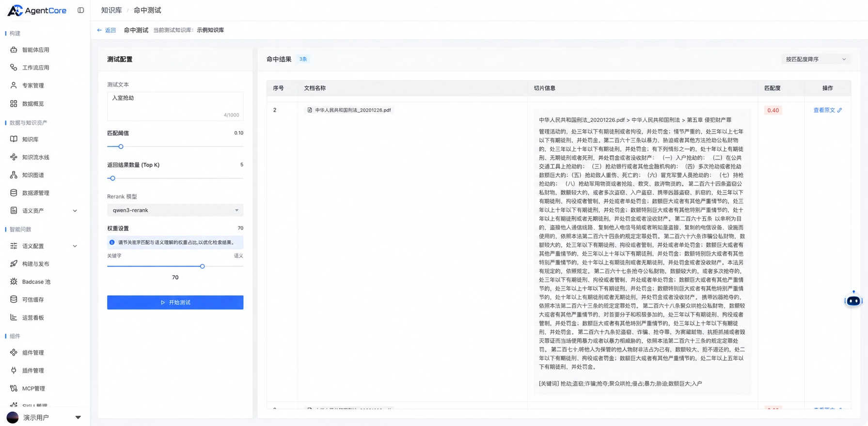Click 切片信息 column header
The width and height of the screenshot is (868, 426).
click(544, 88)
